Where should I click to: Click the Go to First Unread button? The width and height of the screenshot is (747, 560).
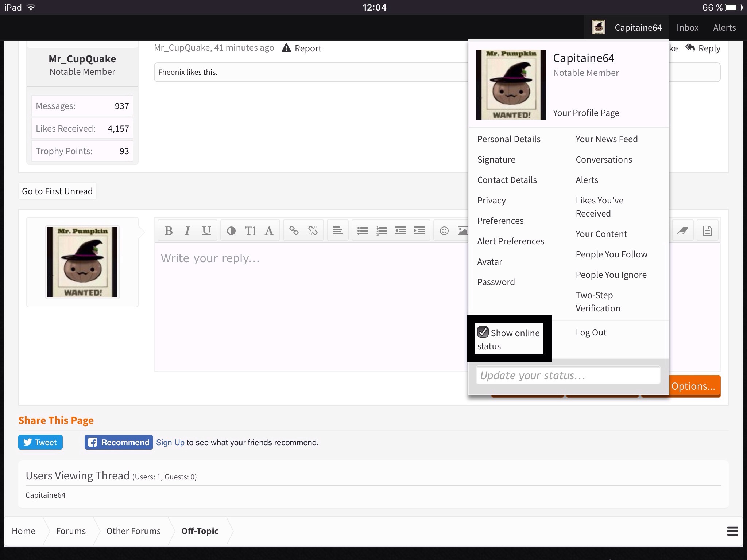tap(57, 191)
